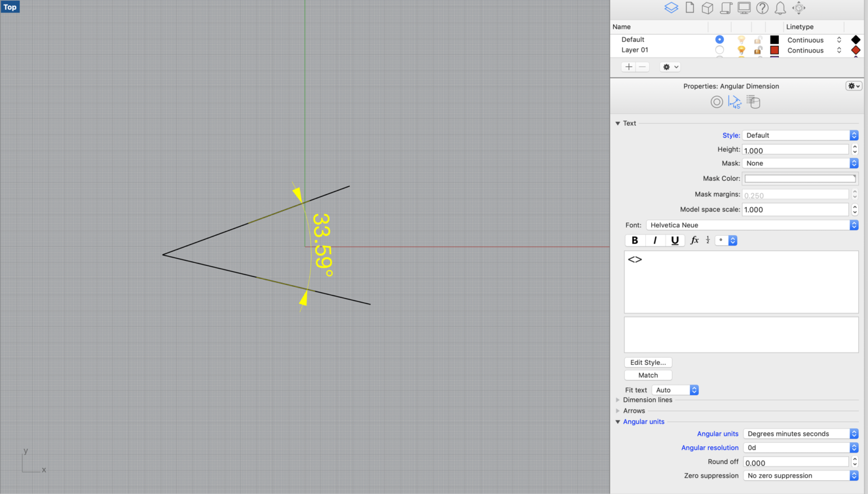
Task: Lock the Default layer padlock
Action: coord(758,39)
